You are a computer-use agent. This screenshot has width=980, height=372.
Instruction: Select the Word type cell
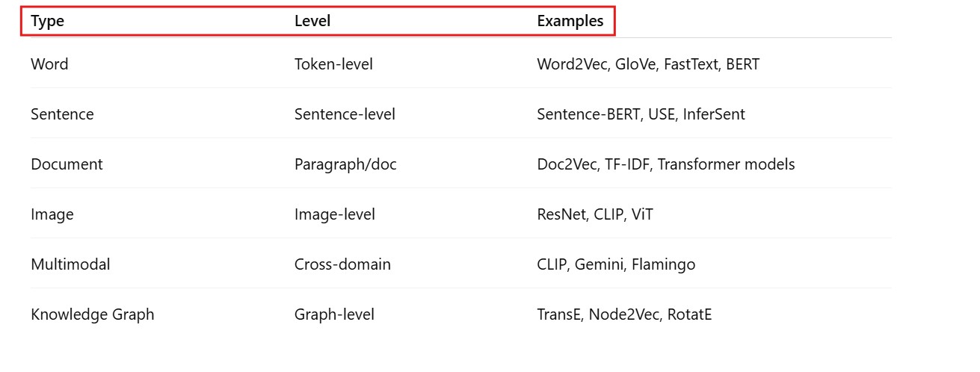coord(49,64)
